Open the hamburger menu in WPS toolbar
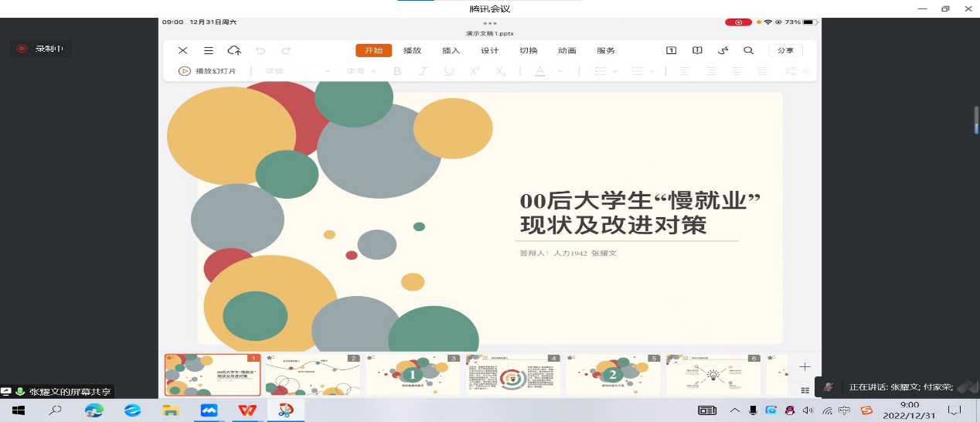The height and width of the screenshot is (422, 980). [x=209, y=51]
